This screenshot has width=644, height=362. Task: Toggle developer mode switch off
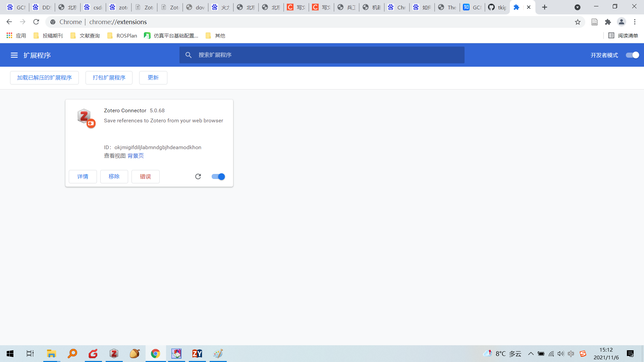(x=632, y=55)
